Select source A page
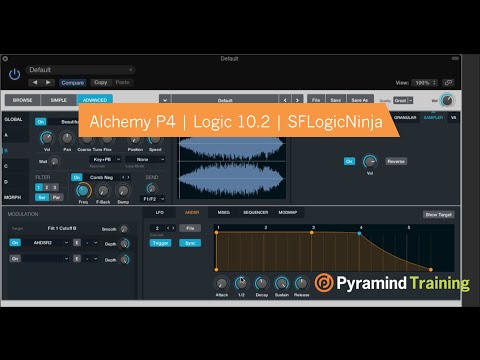Viewport: 480px width, 360px height. click(x=14, y=135)
